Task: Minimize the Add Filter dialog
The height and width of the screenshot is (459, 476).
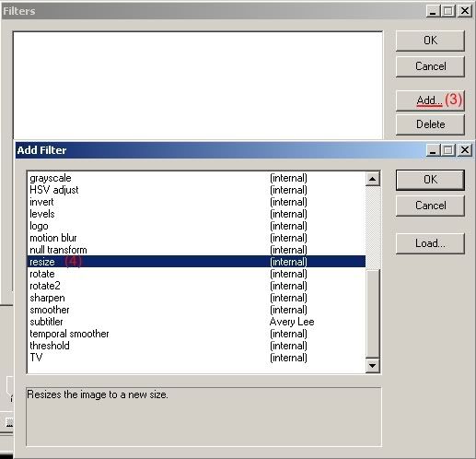Action: click(433, 150)
